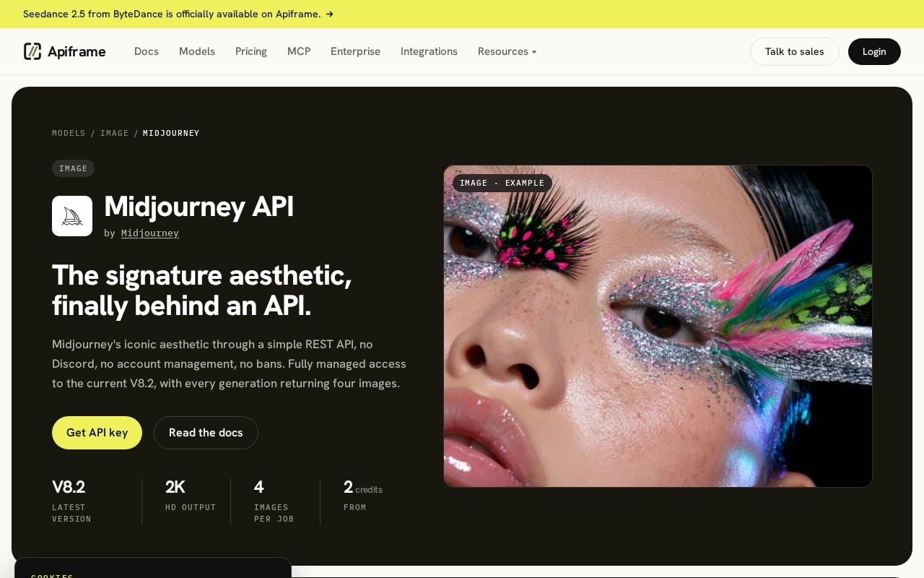The height and width of the screenshot is (578, 924).
Task: Click the IMAGE · EXAMPLE label on the image
Action: pos(502,183)
